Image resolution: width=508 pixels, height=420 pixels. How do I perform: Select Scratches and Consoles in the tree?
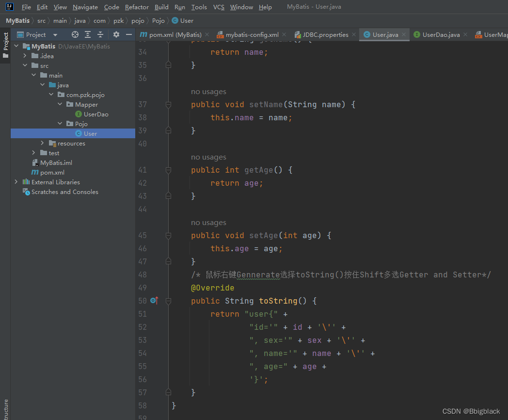click(x=65, y=192)
